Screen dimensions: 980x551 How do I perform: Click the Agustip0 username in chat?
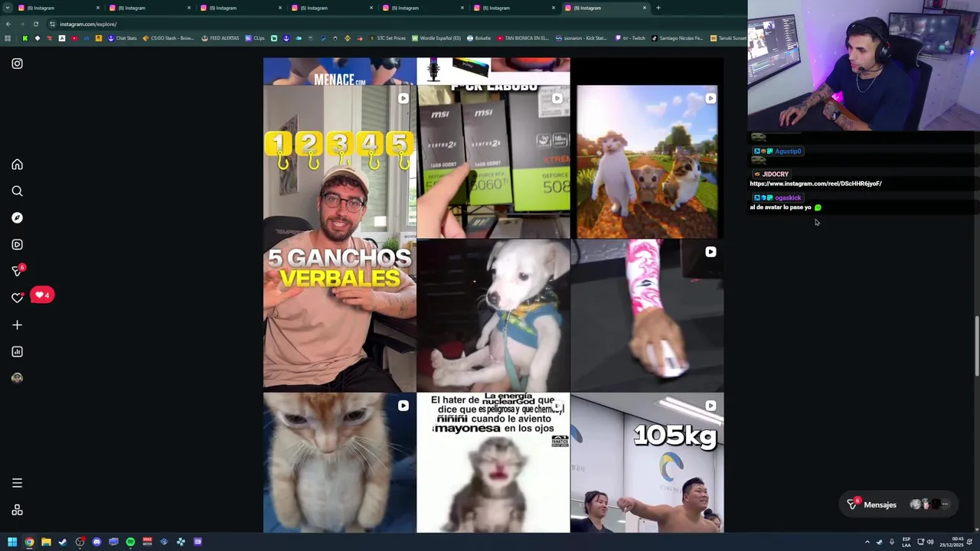pos(788,152)
